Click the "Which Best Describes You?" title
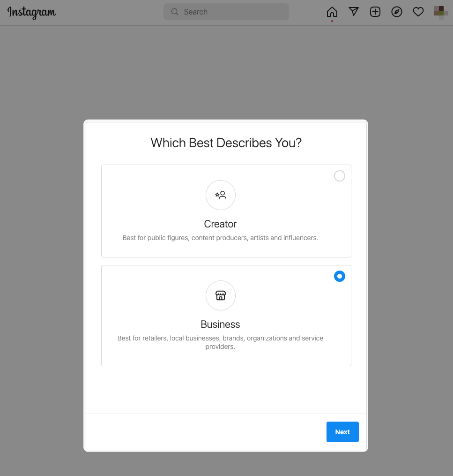The width and height of the screenshot is (453, 476). coord(226,143)
